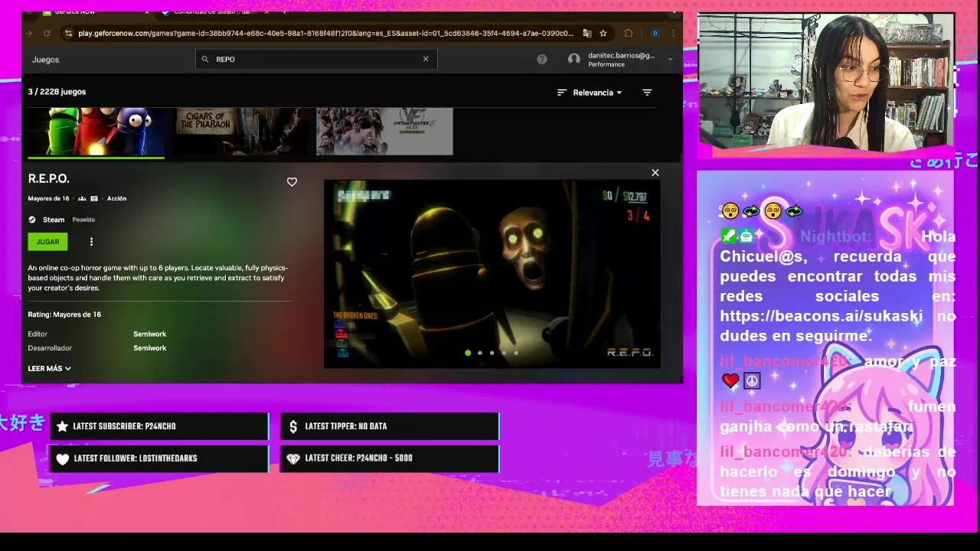Click the JUGAR button
The width and height of the screenshot is (980, 551).
47,242
